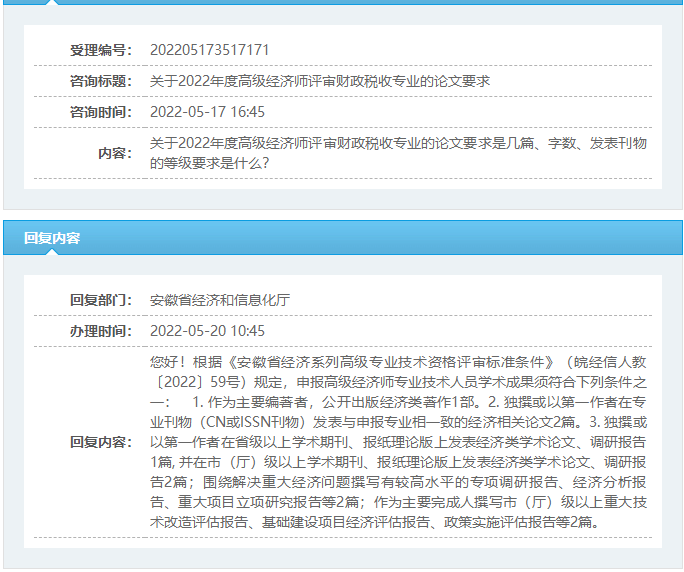Click the bold 回复内容 row label

click(100, 442)
